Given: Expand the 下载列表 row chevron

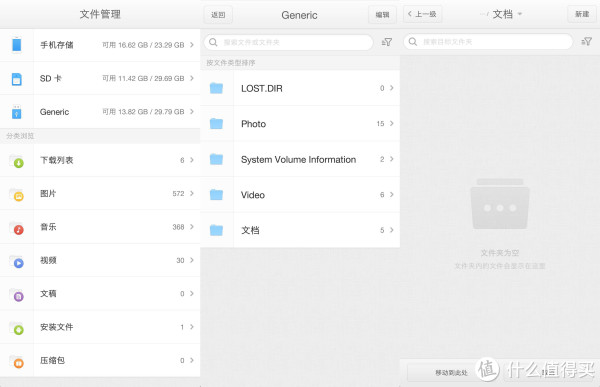Looking at the screenshot, I should (x=192, y=160).
